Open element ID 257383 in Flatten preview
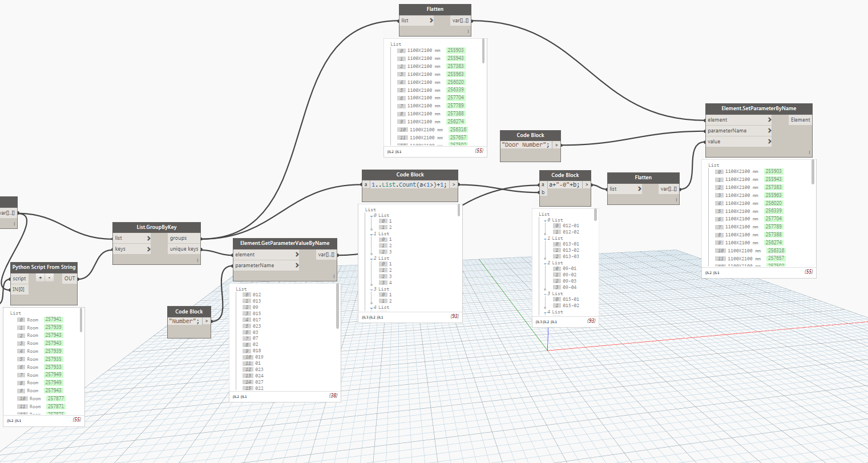Image resolution: width=868 pixels, height=463 pixels. pyautogui.click(x=456, y=66)
